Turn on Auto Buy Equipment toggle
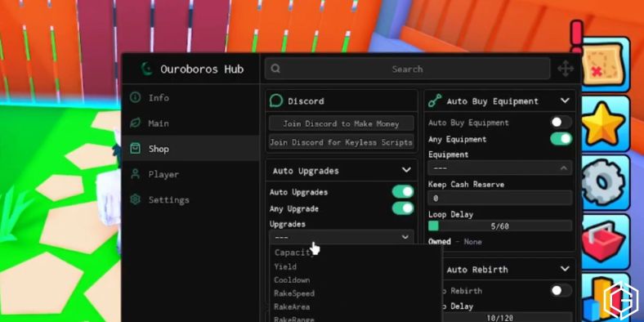The image size is (644, 322). (561, 123)
